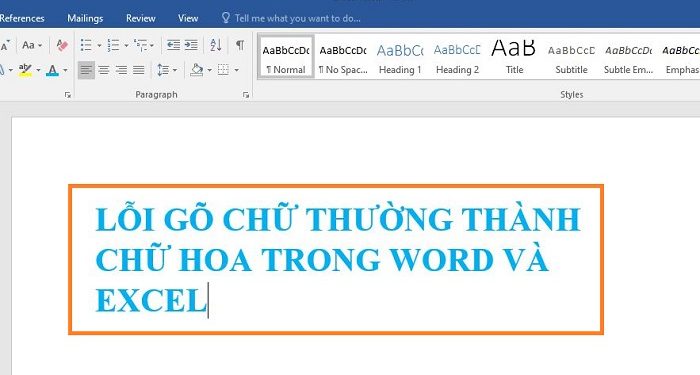700x375 pixels.
Task: Click the Increase Indent icon
Action: pyautogui.click(x=191, y=45)
